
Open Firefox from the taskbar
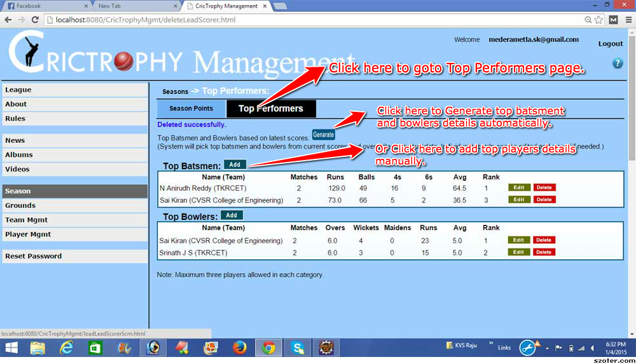239,347
